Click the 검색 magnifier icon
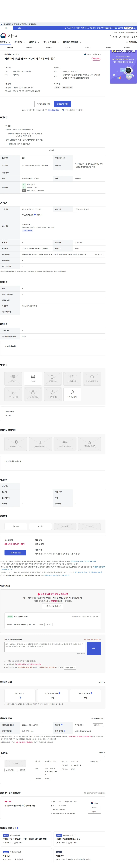Screen dimensions: 137x868 (134, 37)
